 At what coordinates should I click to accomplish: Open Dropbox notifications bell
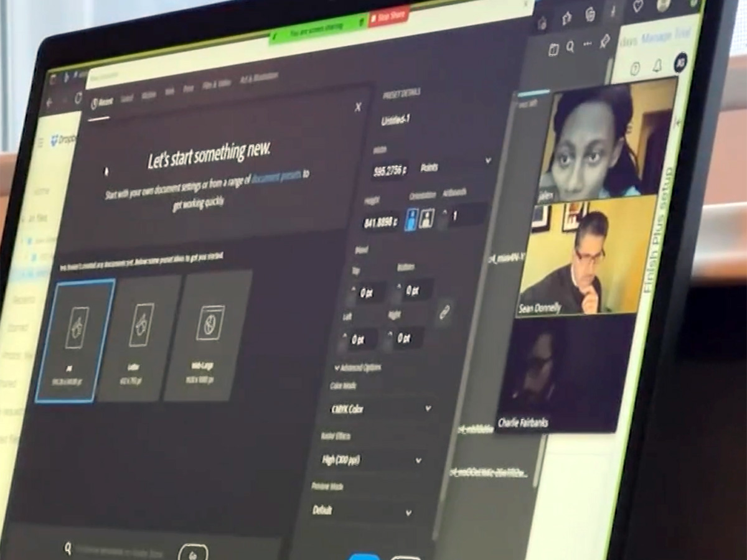tap(657, 67)
